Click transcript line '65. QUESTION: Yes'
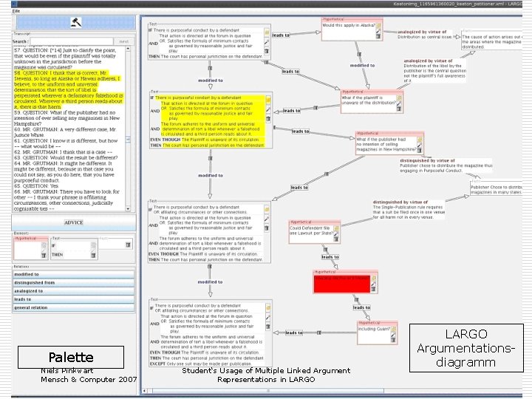 coord(36,186)
